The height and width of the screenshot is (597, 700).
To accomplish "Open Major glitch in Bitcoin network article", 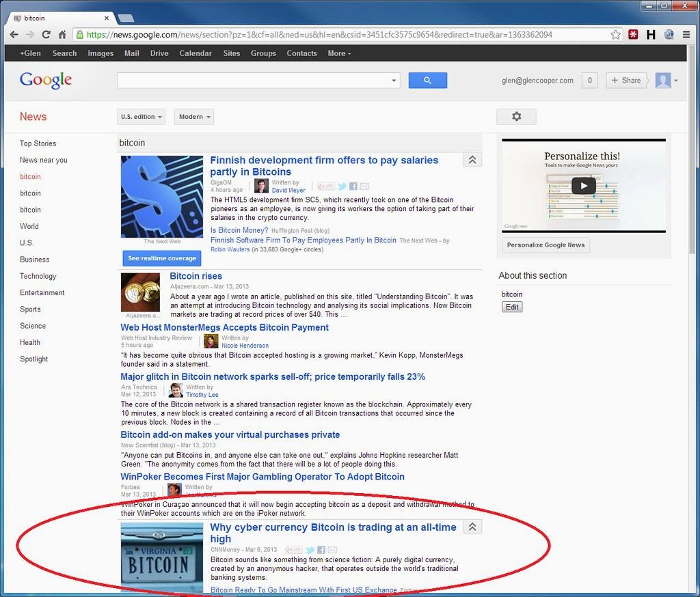I will pos(273,376).
